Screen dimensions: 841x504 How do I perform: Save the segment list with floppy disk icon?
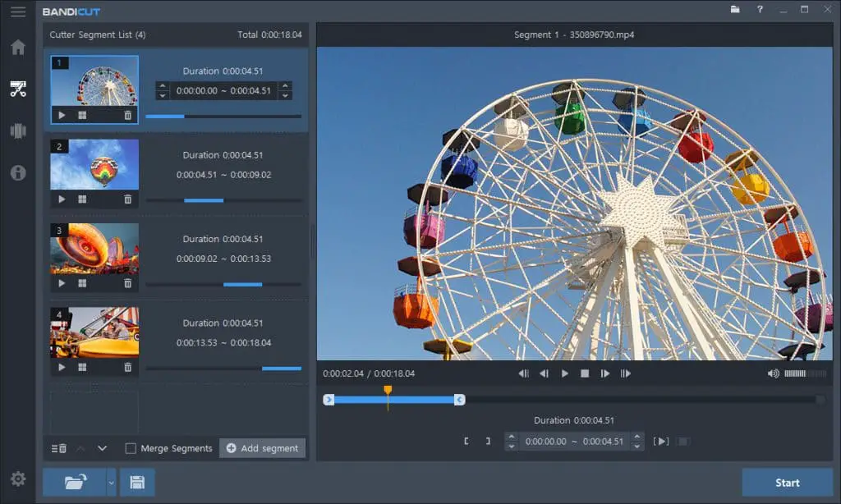(137, 482)
